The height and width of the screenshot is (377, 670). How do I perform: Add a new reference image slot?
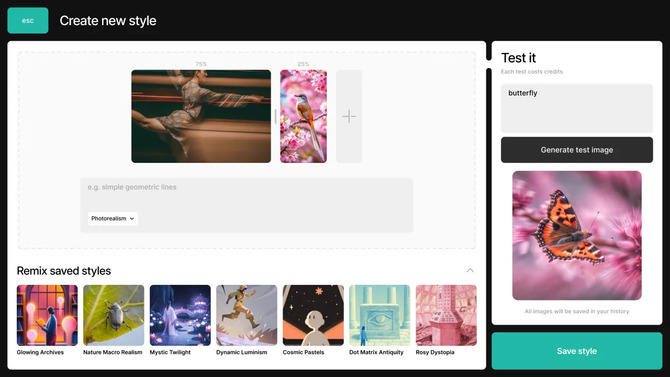(x=349, y=116)
